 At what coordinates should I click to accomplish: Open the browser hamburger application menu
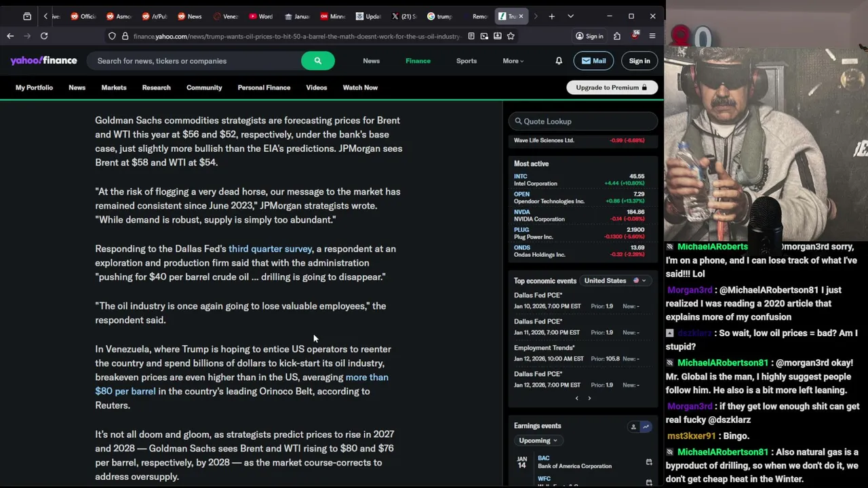click(652, 36)
